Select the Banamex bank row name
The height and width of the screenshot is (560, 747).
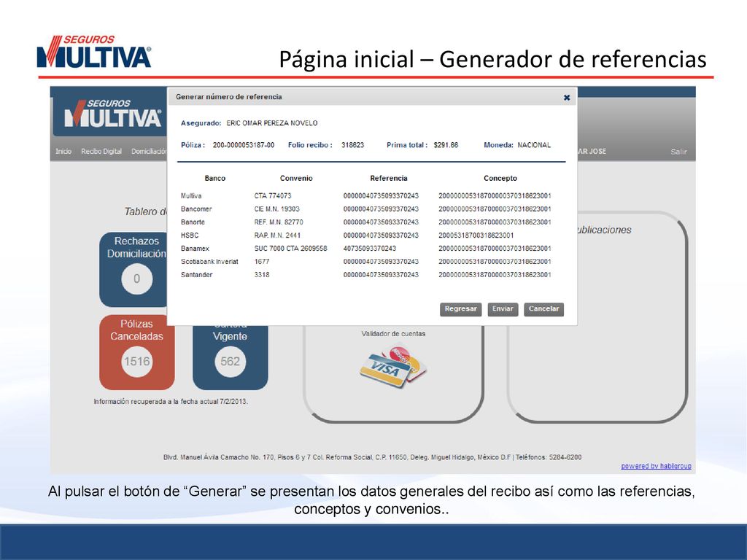195,249
